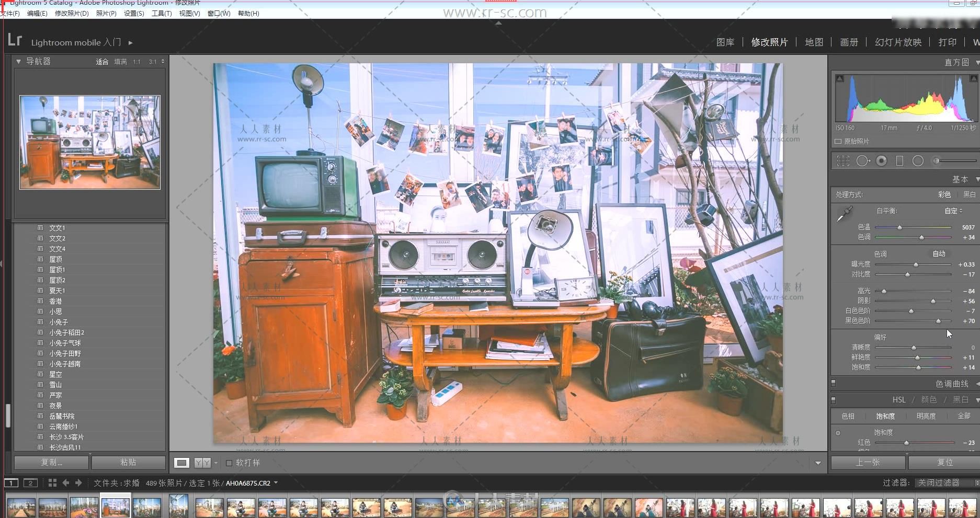Image resolution: width=980 pixels, height=518 pixels.
Task: Set navigator zoom to 适合
Action: tap(102, 62)
